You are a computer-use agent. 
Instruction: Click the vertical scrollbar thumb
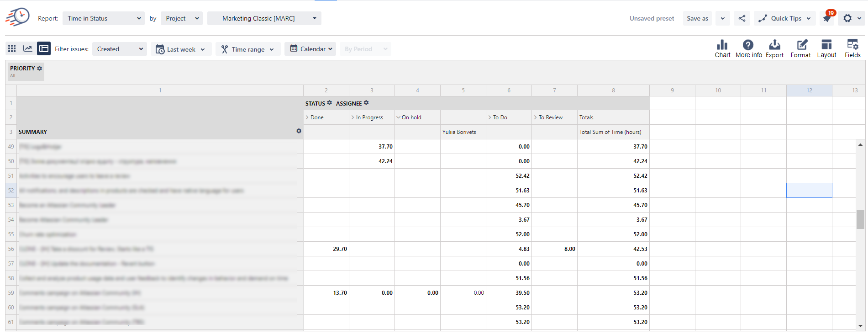coord(860,219)
